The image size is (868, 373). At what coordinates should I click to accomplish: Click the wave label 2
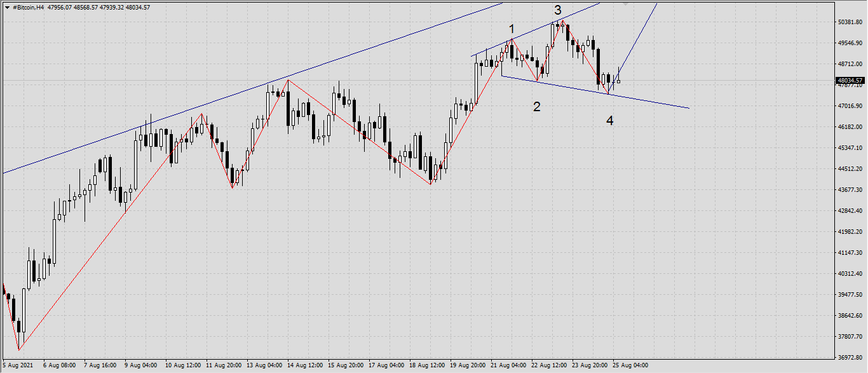536,107
